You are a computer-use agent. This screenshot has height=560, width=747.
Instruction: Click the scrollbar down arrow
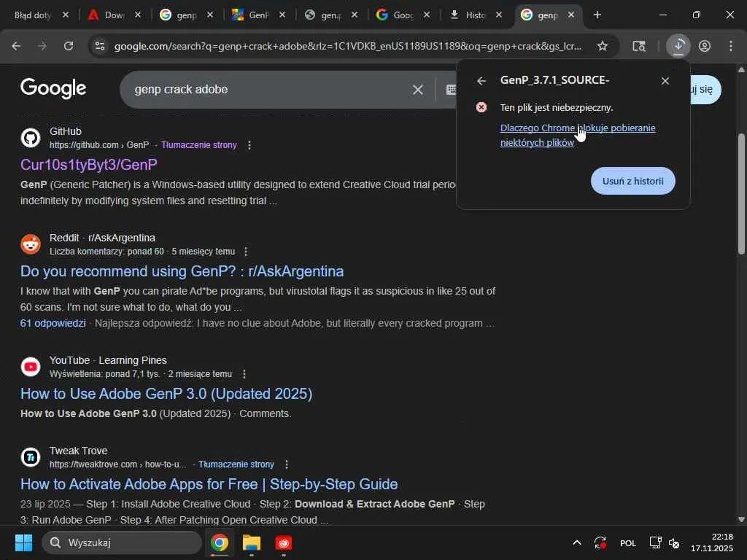[x=741, y=519]
